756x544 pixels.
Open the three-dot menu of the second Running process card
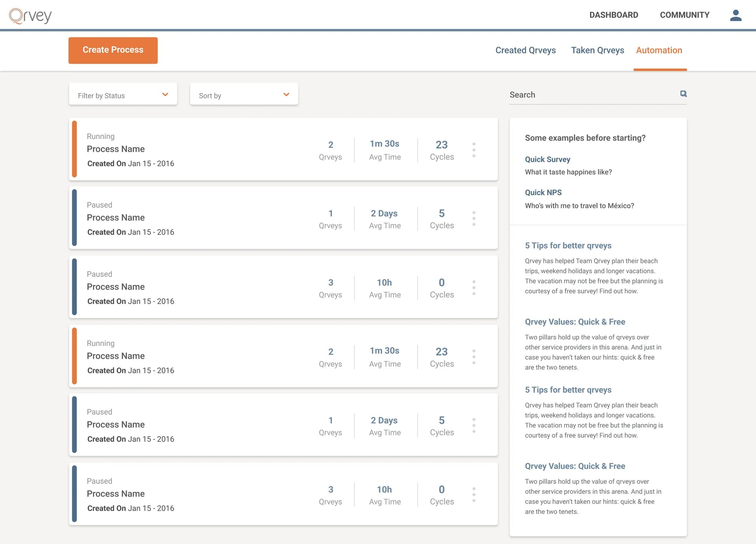click(x=474, y=357)
